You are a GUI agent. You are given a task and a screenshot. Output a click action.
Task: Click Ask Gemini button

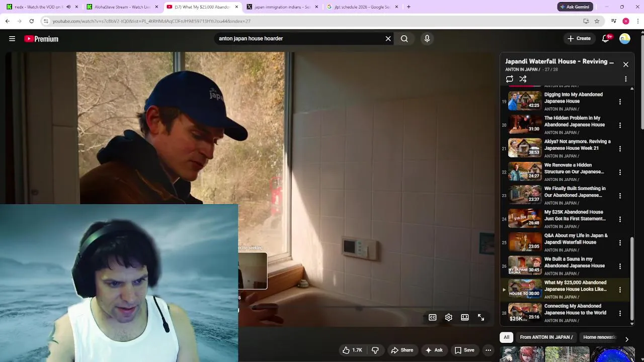(575, 7)
